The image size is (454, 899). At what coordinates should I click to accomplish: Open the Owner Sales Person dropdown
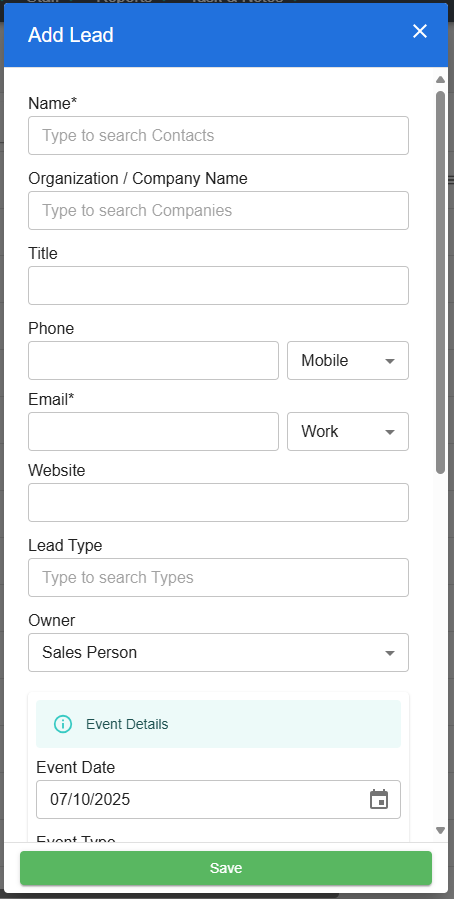pyautogui.click(x=218, y=652)
